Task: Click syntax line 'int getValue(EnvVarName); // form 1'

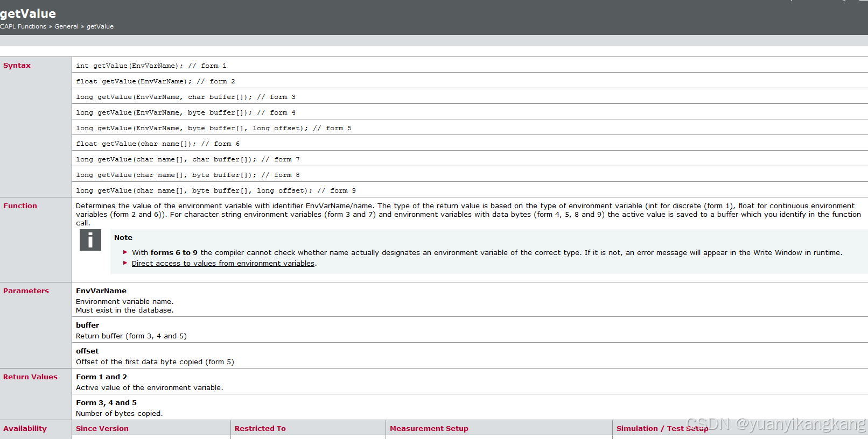Action: pyautogui.click(x=151, y=66)
